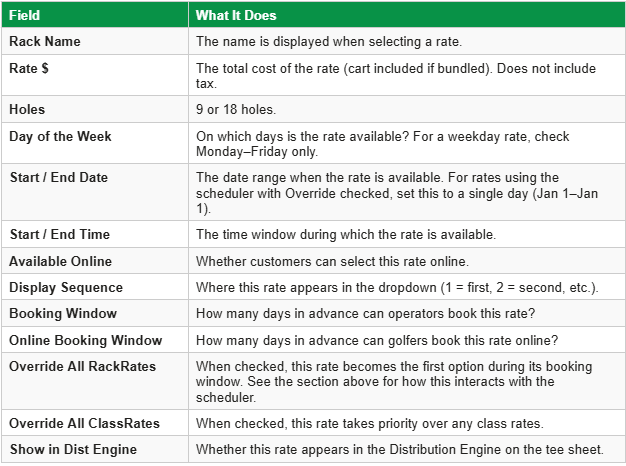Click the "Override All ClassRates" cell
Screen dimensions: 626x466
coord(85,423)
